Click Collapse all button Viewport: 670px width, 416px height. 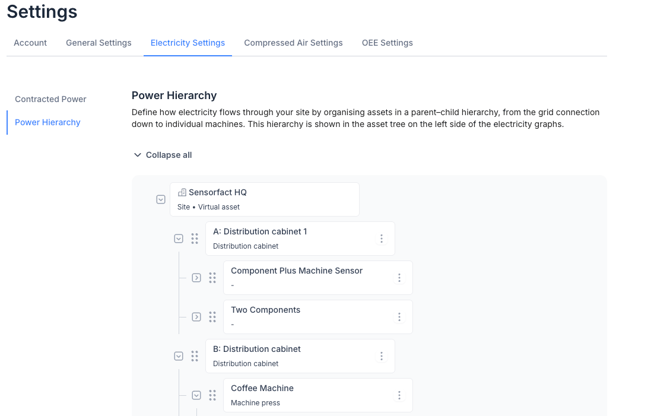162,155
